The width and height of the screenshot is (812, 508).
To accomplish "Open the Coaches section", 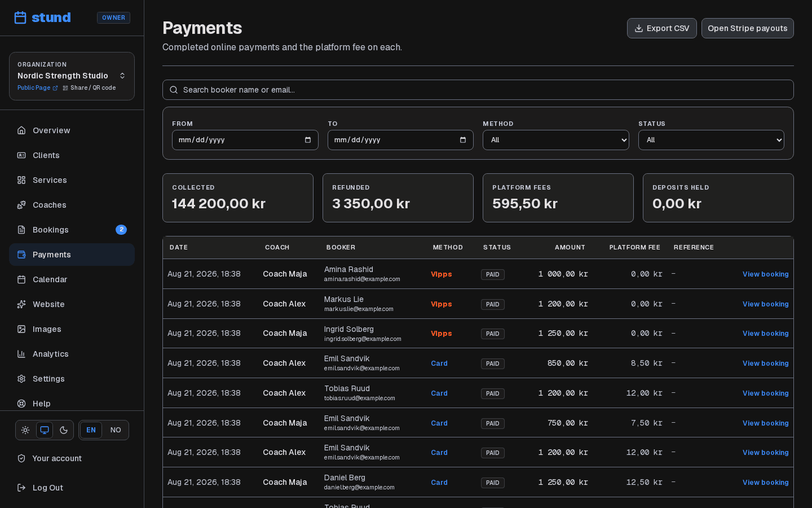I will 72,205.
